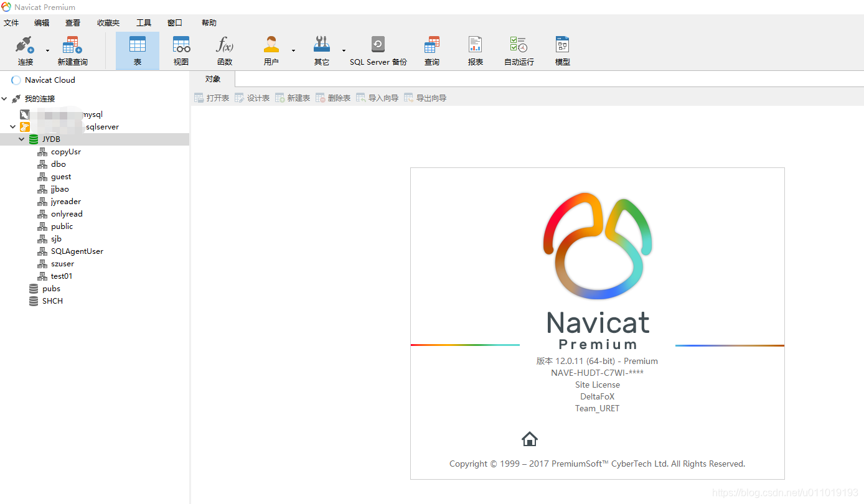Open the 窗口 (Window) menu
The image size is (864, 504).
click(175, 23)
